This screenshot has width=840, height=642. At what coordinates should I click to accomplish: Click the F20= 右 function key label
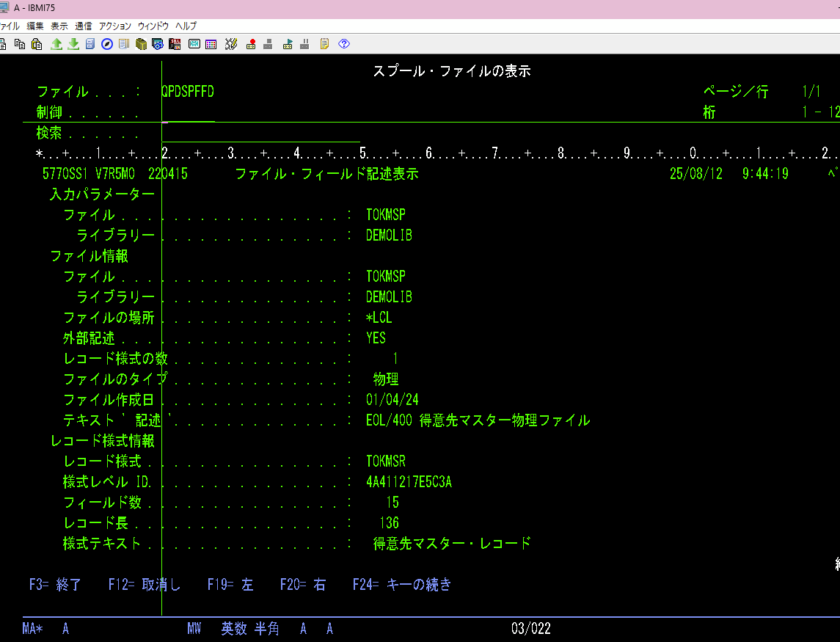303,584
